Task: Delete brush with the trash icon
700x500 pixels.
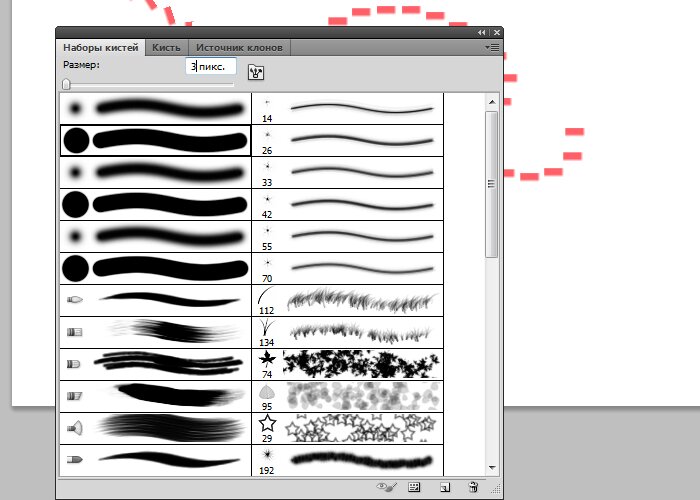Action: [x=474, y=487]
